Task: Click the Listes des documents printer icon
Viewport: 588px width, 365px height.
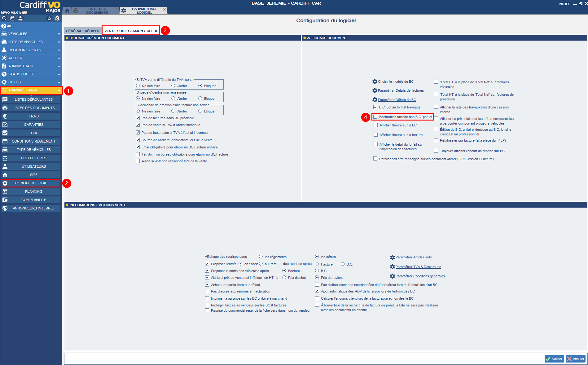Action: (x=5, y=108)
